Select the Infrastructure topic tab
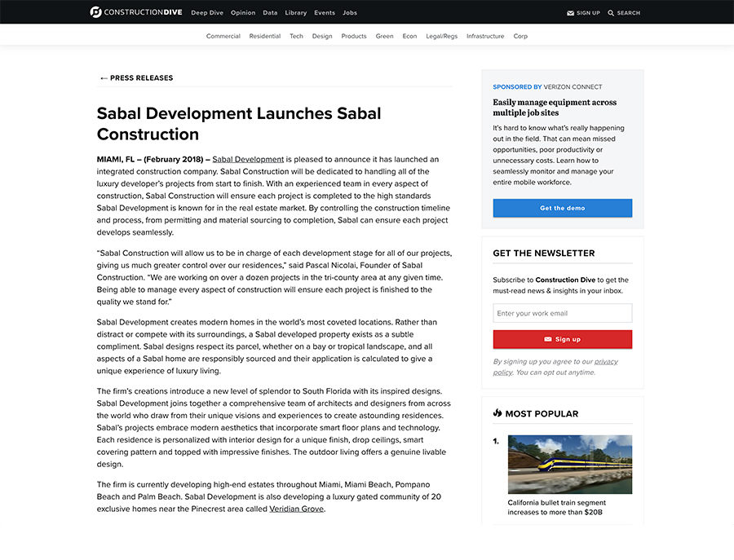 [x=485, y=36]
